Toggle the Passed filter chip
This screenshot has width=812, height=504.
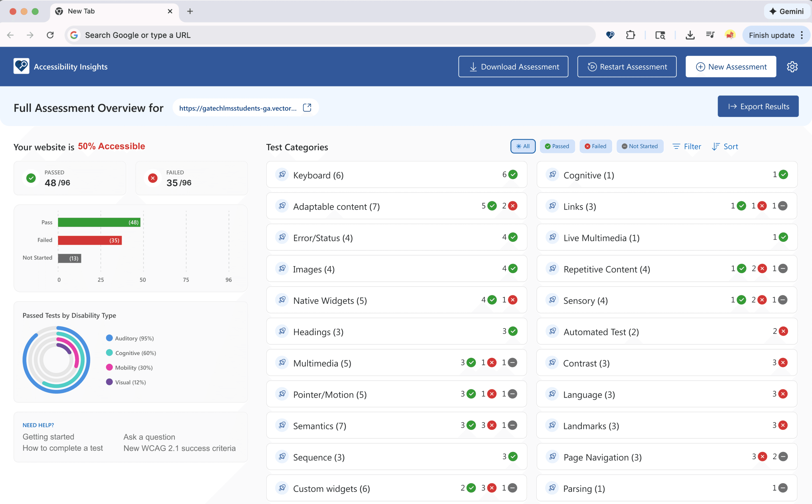coord(557,146)
